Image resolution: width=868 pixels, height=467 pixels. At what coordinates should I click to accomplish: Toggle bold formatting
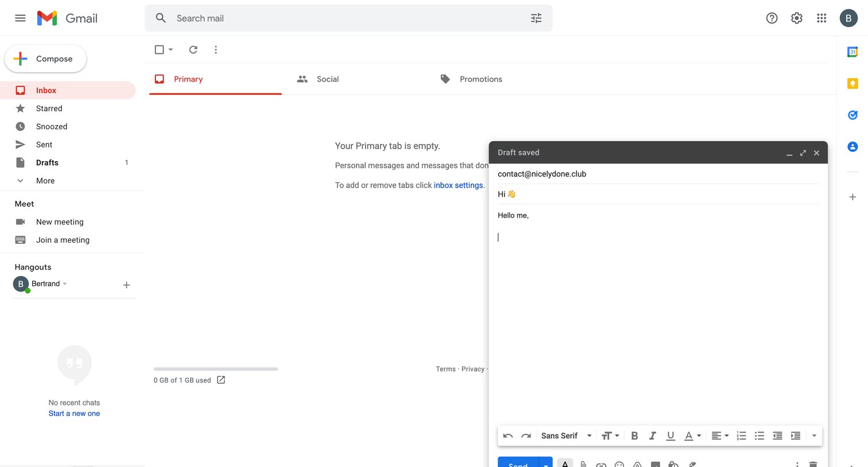click(634, 436)
